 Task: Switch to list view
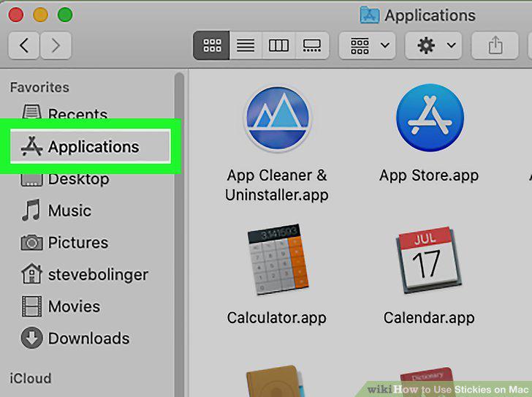coord(246,45)
